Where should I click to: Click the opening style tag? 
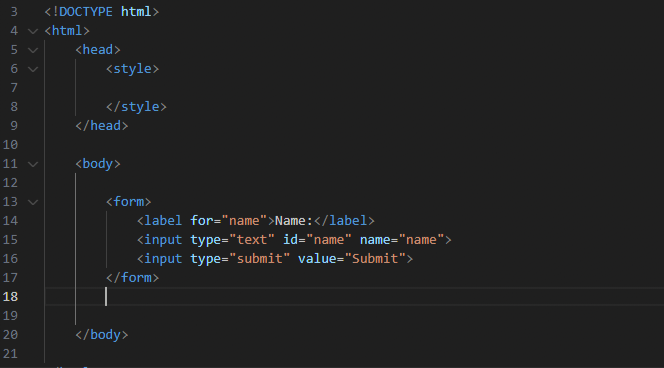133,69
